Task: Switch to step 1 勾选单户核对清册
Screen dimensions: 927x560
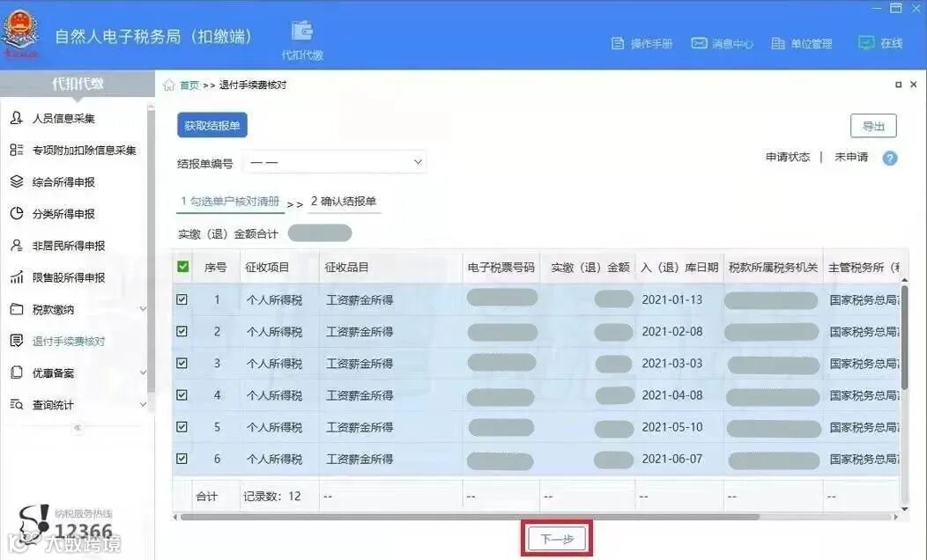Action: coord(230,202)
